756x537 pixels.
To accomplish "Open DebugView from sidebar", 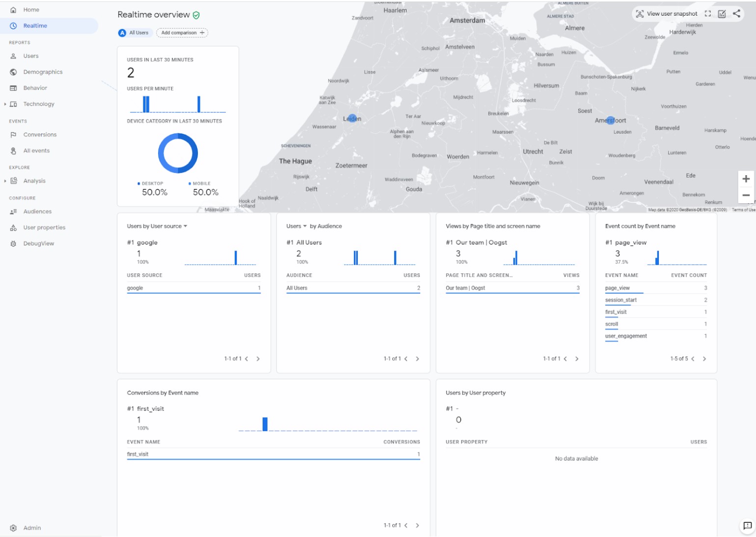I will coord(38,243).
